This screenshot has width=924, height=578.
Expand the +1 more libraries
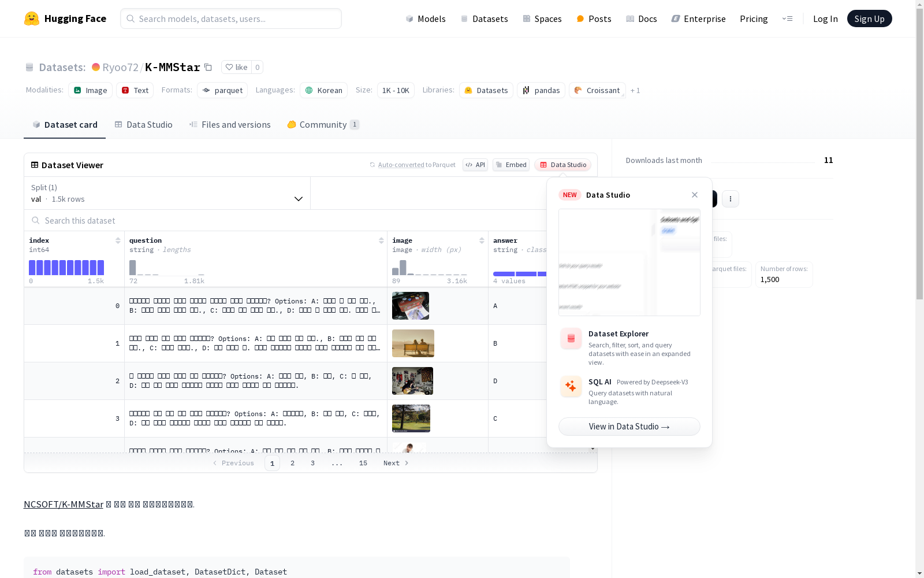[635, 90]
